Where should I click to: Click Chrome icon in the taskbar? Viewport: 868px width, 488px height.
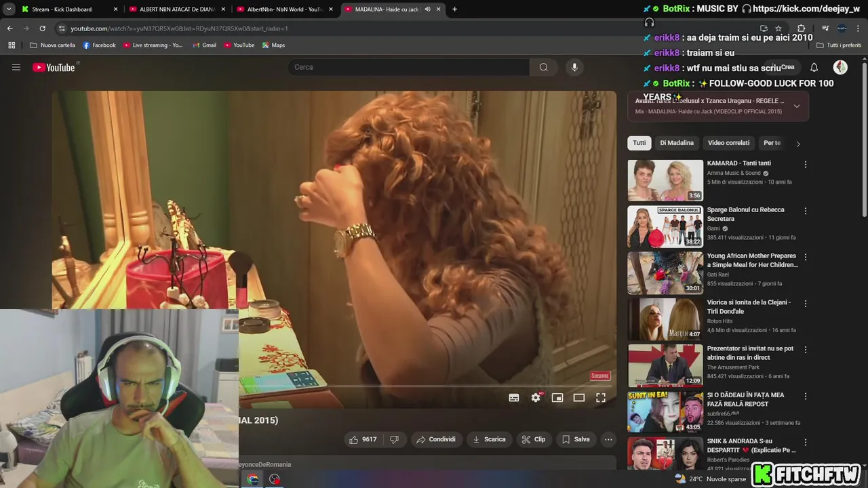coord(253,479)
